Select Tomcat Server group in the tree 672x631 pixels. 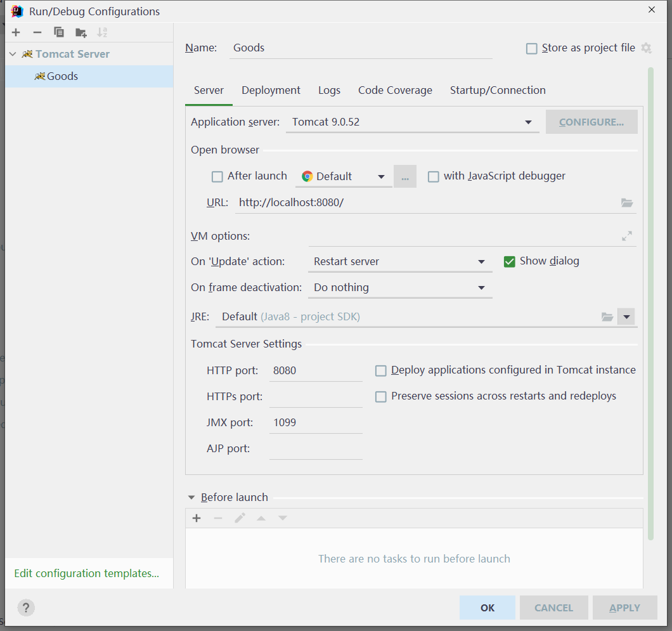coord(89,54)
